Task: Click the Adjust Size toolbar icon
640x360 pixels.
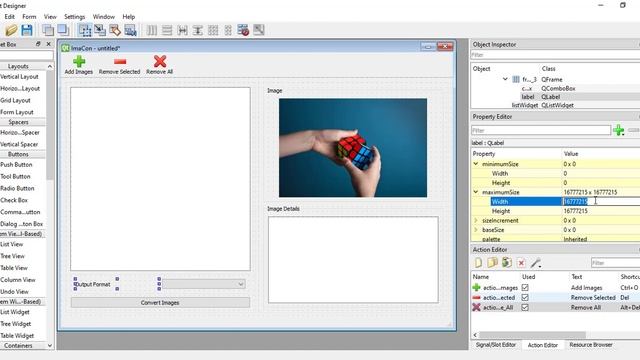Action: pyautogui.click(x=258, y=30)
